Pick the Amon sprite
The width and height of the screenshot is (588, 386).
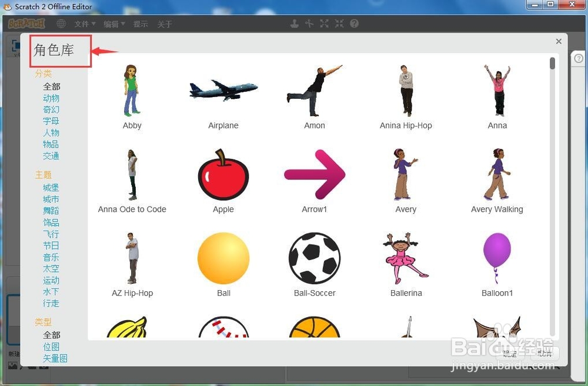point(314,90)
